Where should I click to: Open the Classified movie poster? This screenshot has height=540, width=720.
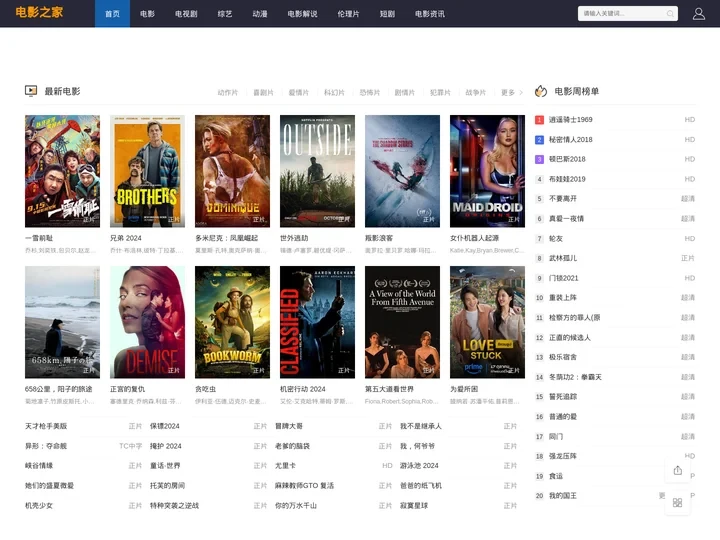317,322
